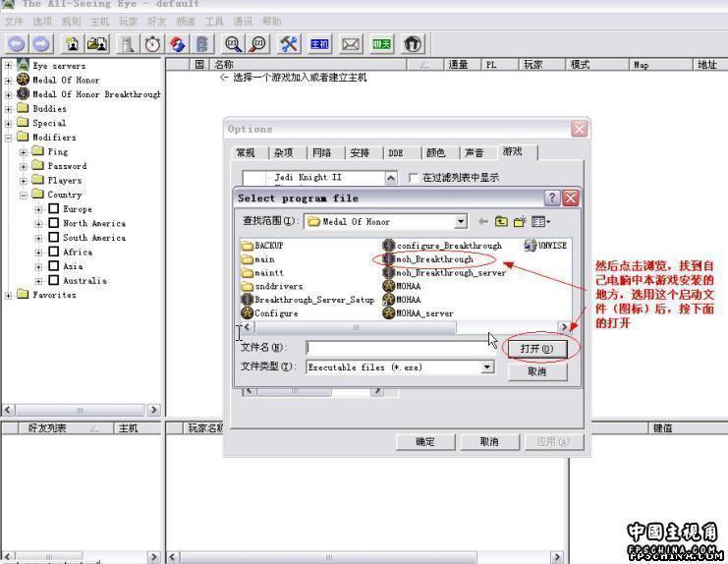Click the buddies folder toolbar icon
Screen dimensions: 728x564
coord(97,44)
